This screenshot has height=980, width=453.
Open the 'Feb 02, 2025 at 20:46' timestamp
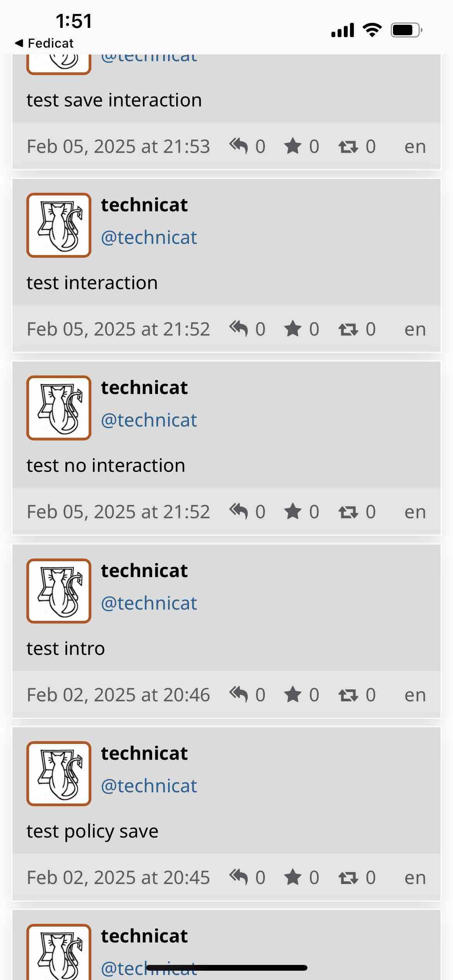point(118,695)
